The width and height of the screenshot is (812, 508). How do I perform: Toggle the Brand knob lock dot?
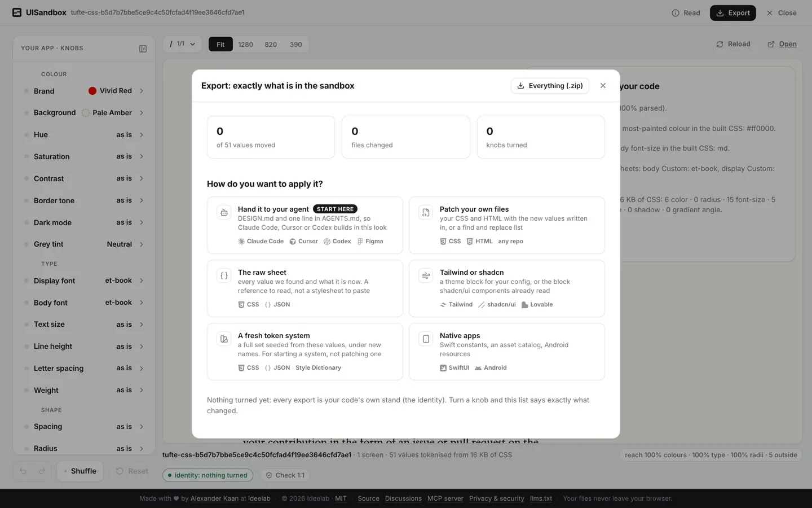coord(27,91)
